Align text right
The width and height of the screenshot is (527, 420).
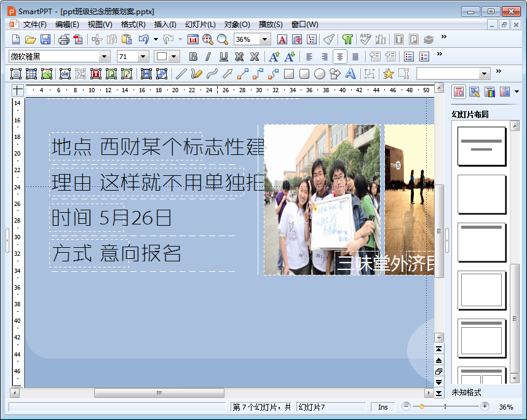coord(324,57)
